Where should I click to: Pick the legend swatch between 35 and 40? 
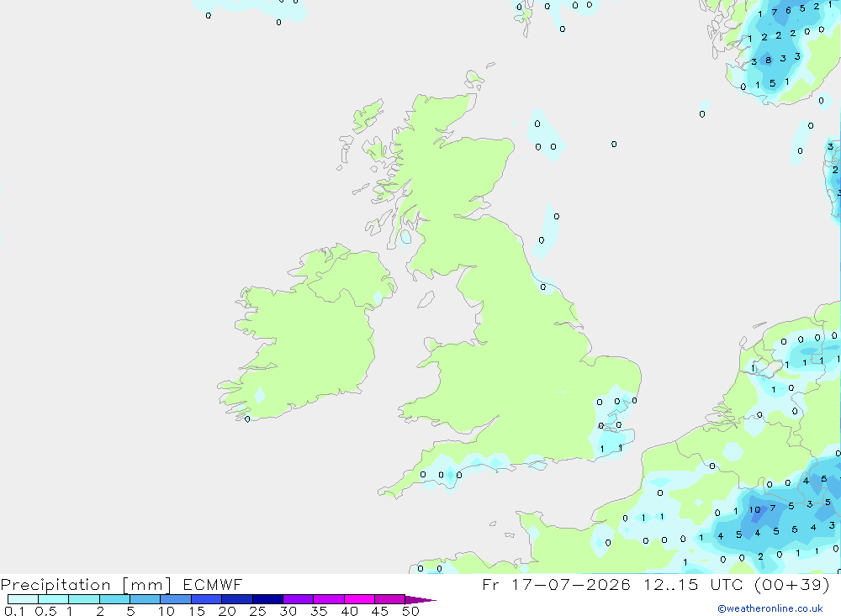(328, 599)
